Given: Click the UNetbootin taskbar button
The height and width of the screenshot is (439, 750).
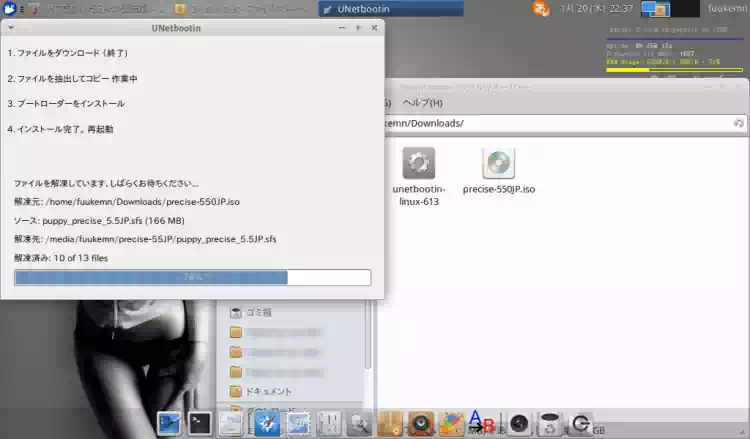Looking at the screenshot, I should pyautogui.click(x=391, y=9).
